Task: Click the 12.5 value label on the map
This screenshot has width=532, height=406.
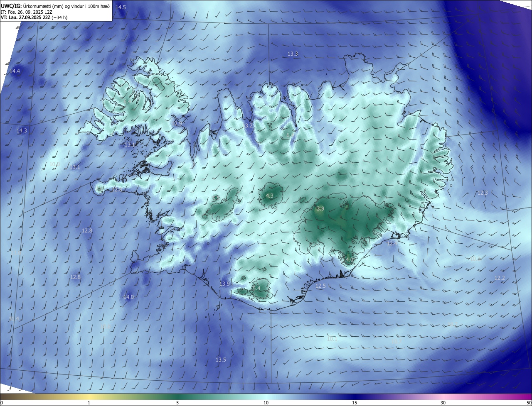Action: [320, 286]
